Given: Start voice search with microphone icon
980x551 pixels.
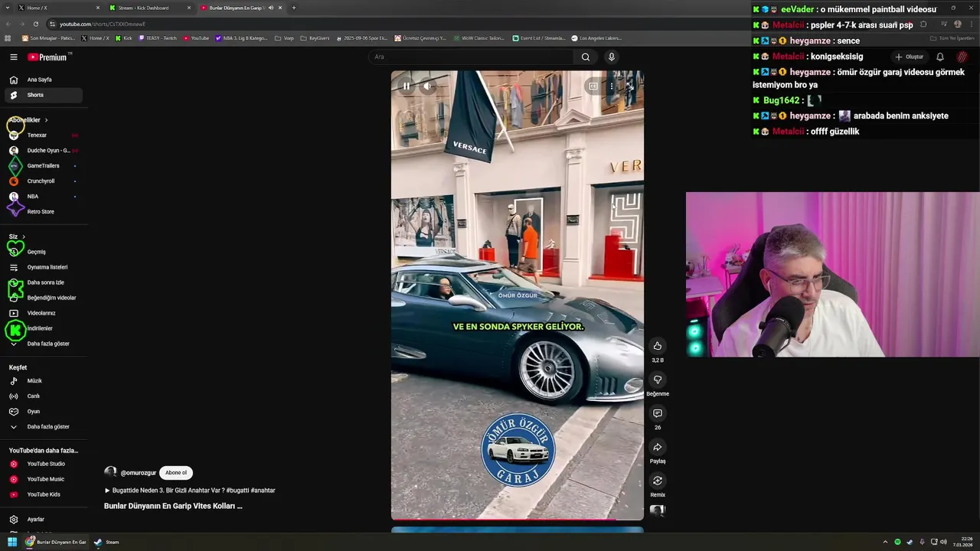Looking at the screenshot, I should pos(611,57).
